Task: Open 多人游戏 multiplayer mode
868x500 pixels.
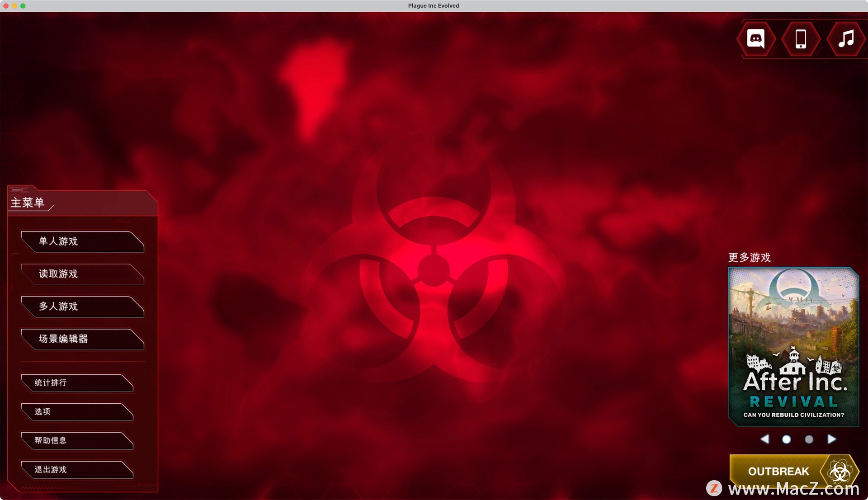Action: pos(81,307)
